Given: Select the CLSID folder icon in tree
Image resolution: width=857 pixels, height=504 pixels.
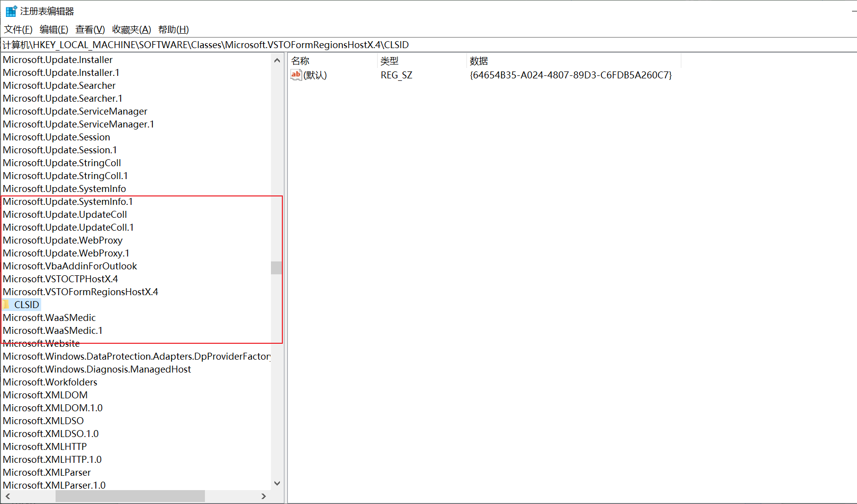Looking at the screenshot, I should tap(6, 305).
